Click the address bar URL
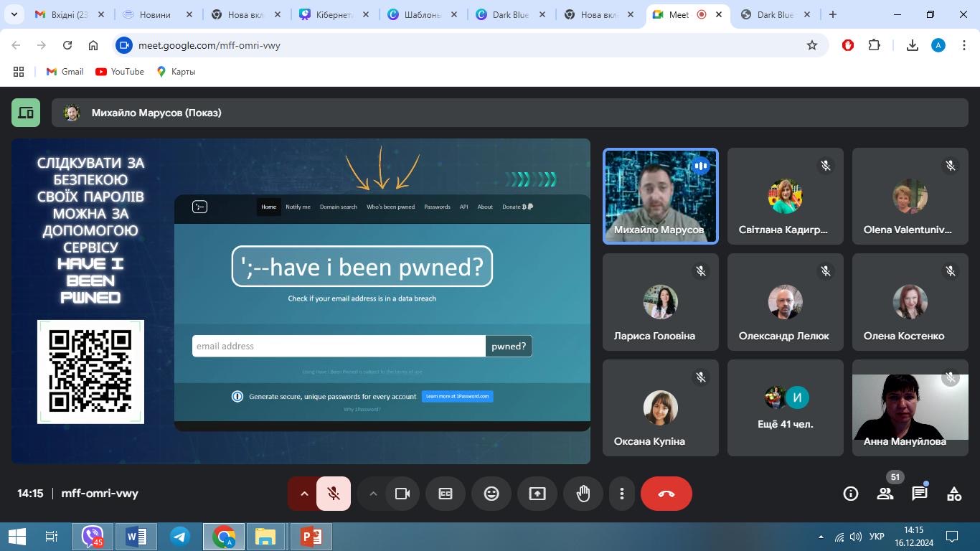The width and height of the screenshot is (980, 551). coord(209,45)
